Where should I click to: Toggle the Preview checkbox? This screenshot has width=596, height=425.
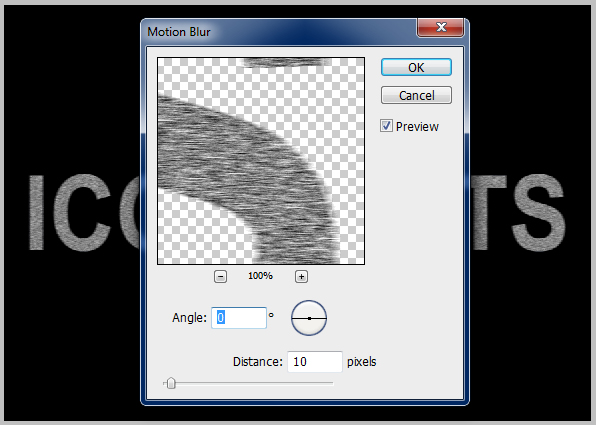(x=386, y=126)
